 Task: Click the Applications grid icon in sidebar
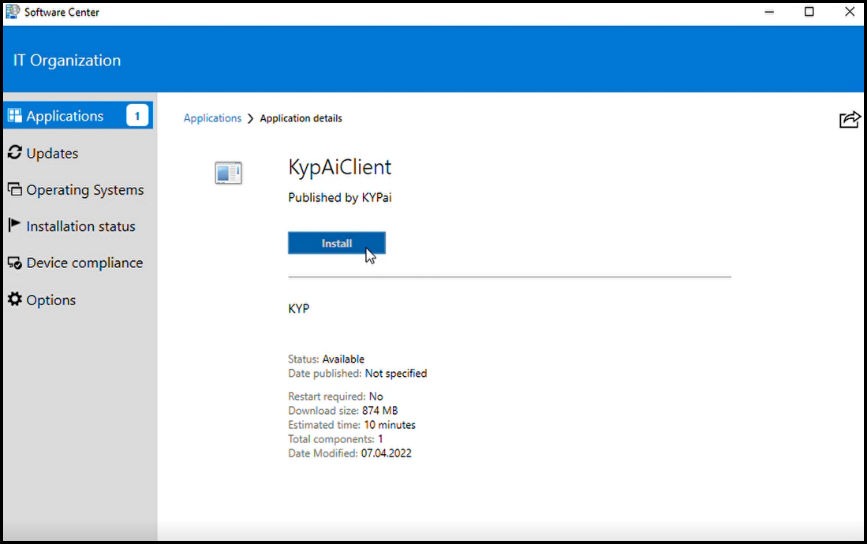coord(14,116)
